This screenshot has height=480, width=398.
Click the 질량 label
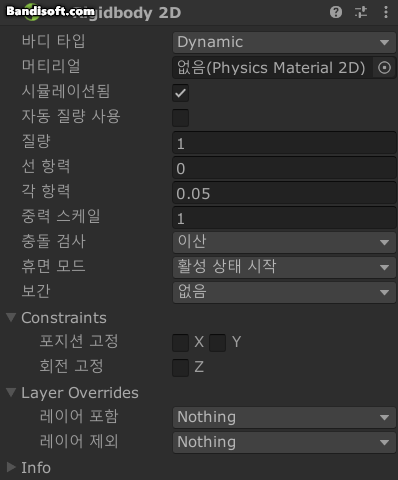pyautogui.click(x=36, y=141)
